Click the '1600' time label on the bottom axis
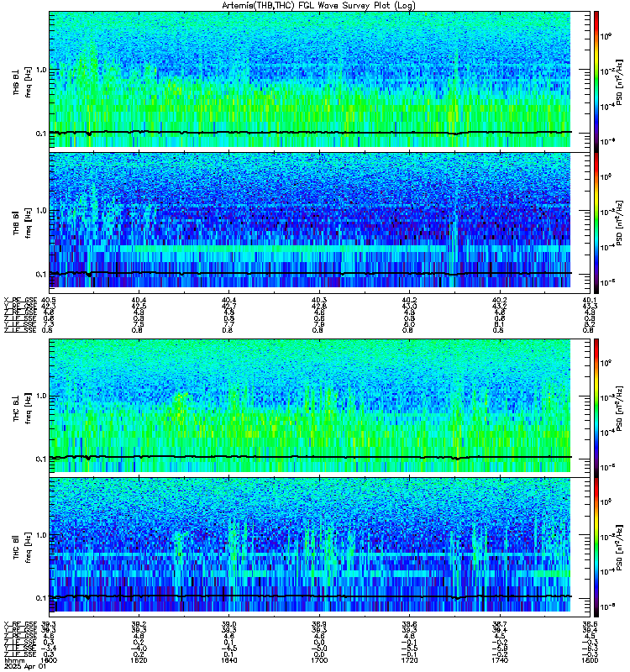Image resolution: width=630 pixels, height=672 pixels. [x=49, y=660]
